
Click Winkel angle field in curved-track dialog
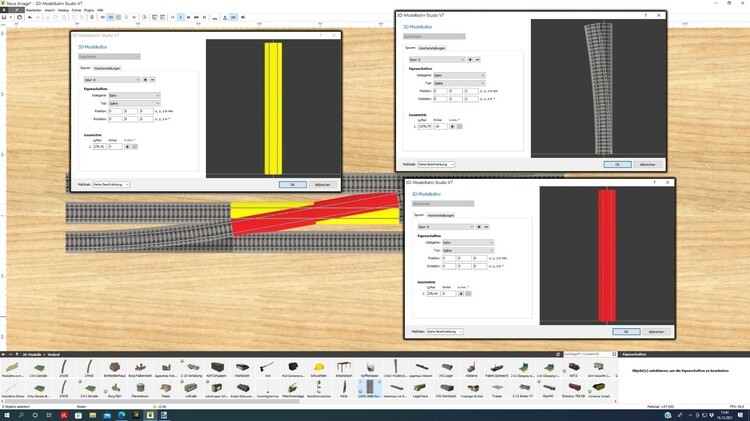pyautogui.click(x=440, y=126)
